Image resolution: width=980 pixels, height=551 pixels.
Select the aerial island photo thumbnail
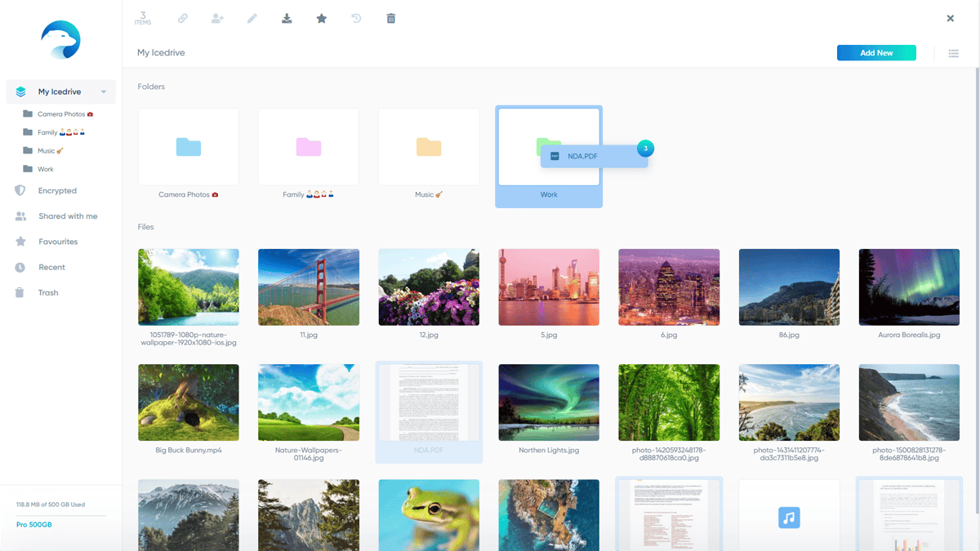[549, 515]
